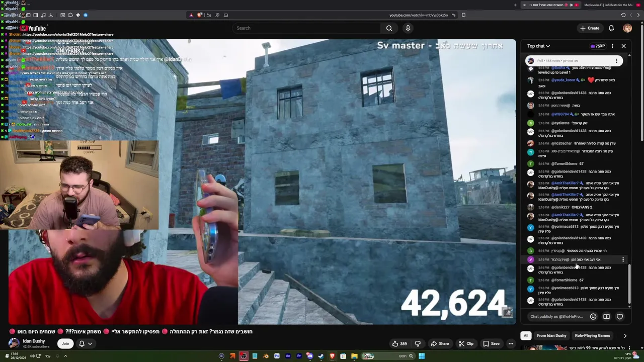Click the youtube.com address bar URL

[419, 15]
